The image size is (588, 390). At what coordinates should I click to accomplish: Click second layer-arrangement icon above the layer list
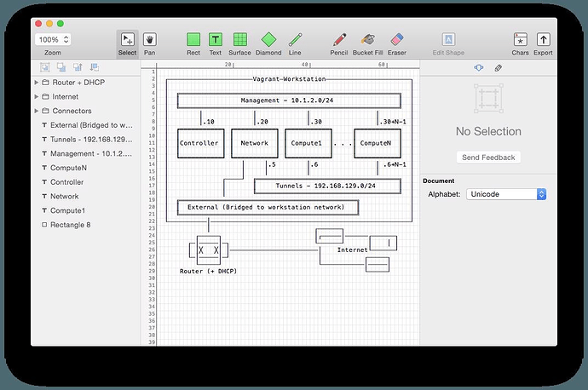[x=61, y=67]
